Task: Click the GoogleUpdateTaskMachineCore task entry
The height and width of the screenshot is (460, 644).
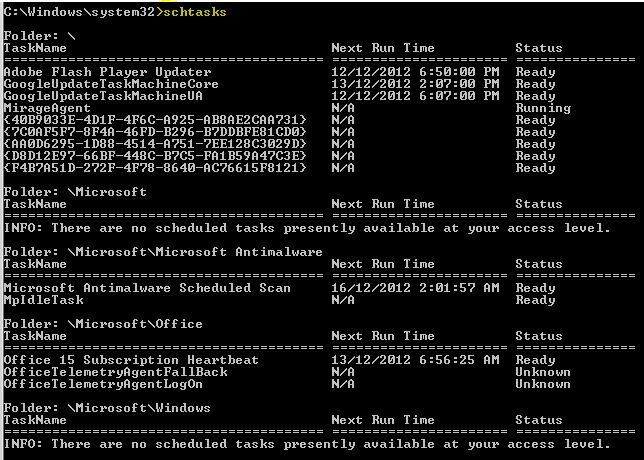Action: tap(111, 84)
